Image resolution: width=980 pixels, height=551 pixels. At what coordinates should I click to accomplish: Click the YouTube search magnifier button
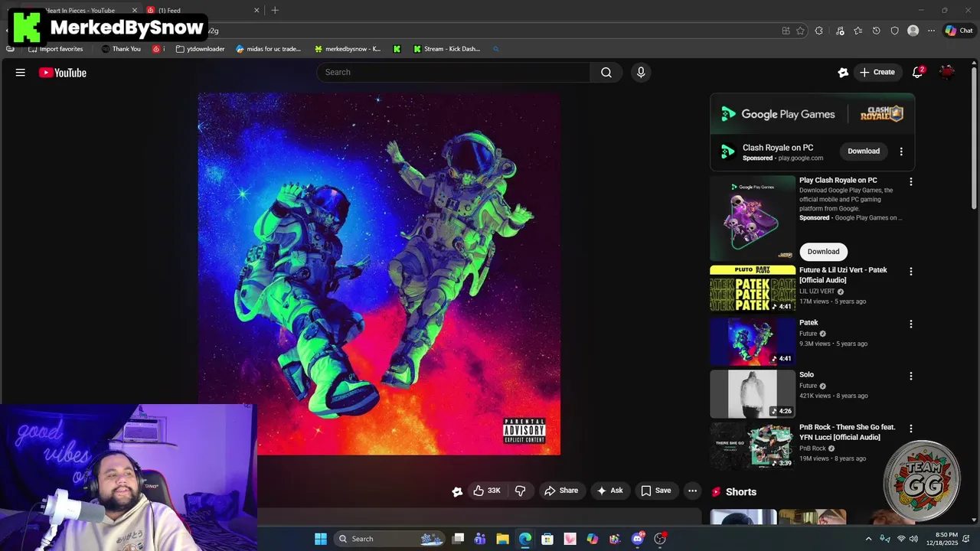coord(606,73)
